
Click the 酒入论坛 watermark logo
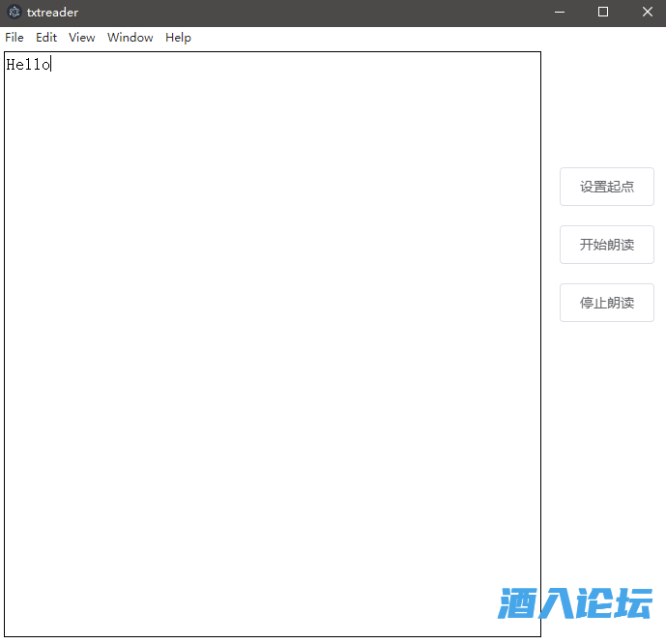575,603
